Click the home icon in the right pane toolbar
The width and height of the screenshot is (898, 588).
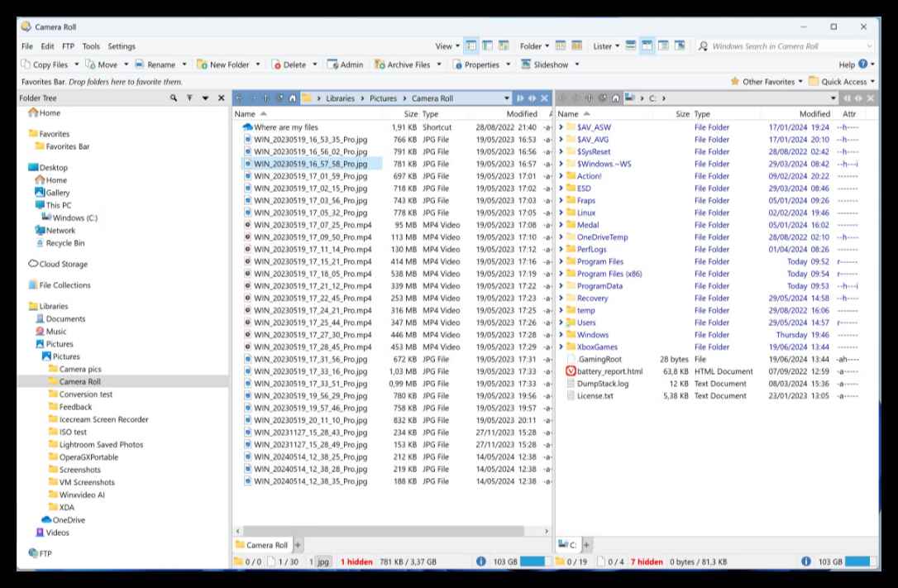coord(616,98)
